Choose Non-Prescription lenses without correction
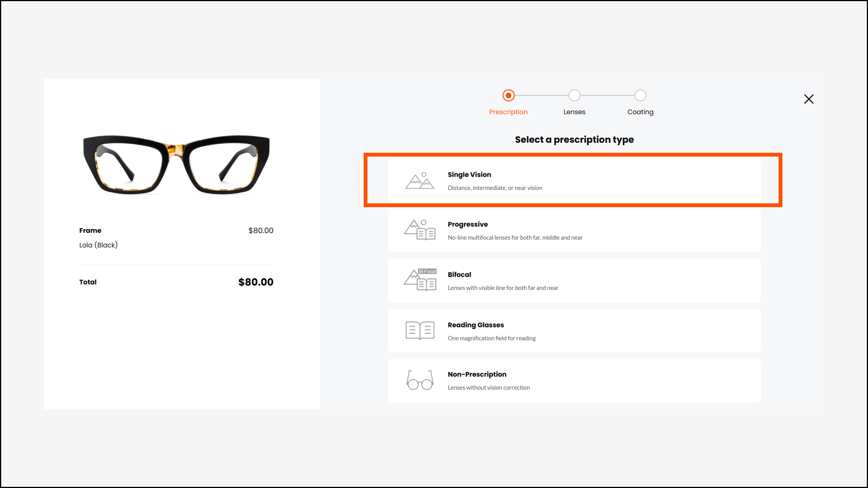The width and height of the screenshot is (868, 488). (x=488, y=387)
